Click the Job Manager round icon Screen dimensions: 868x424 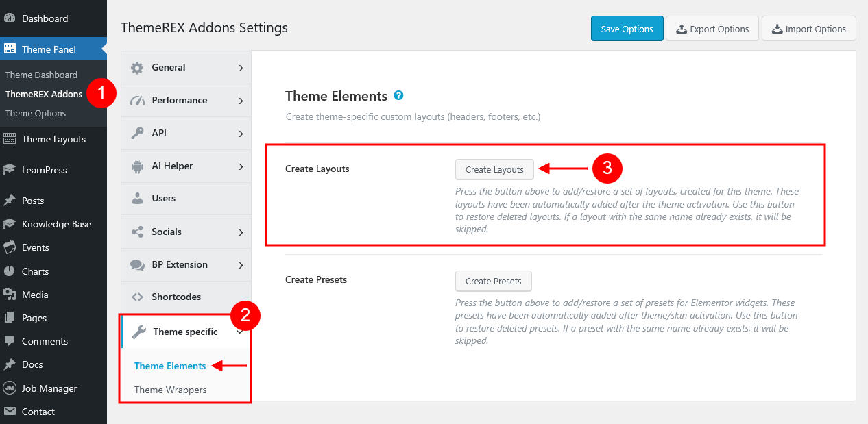click(10, 388)
